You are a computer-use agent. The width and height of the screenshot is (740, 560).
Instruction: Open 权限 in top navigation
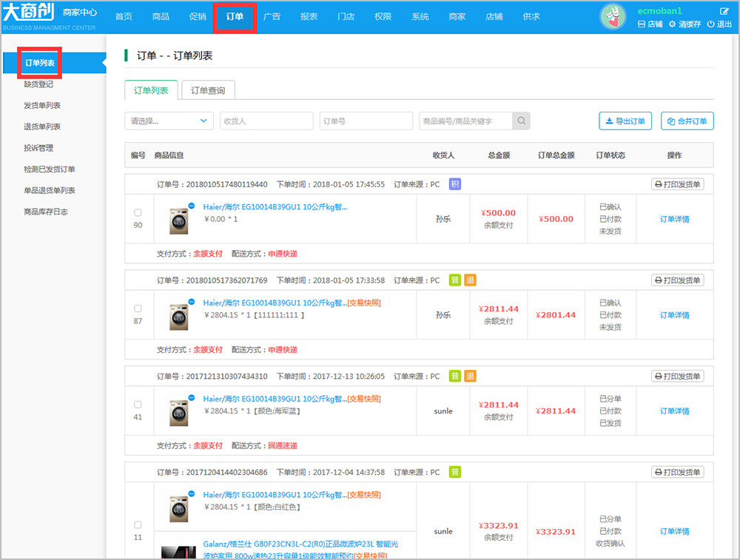(383, 16)
